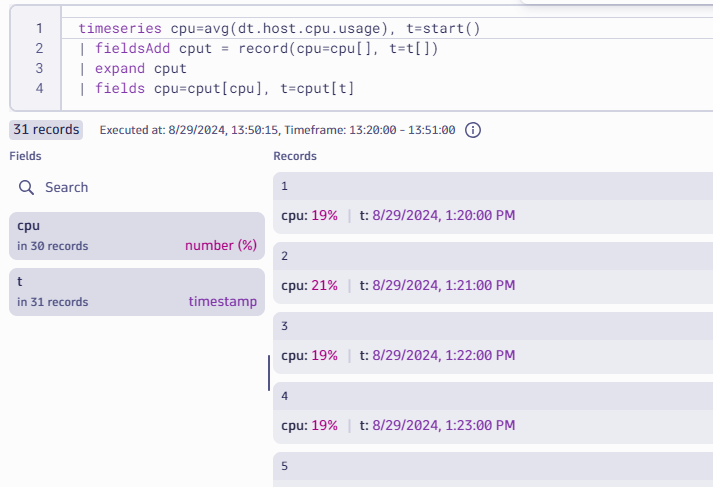
Task: Place cursor on the timeseries query line
Action: (280, 29)
